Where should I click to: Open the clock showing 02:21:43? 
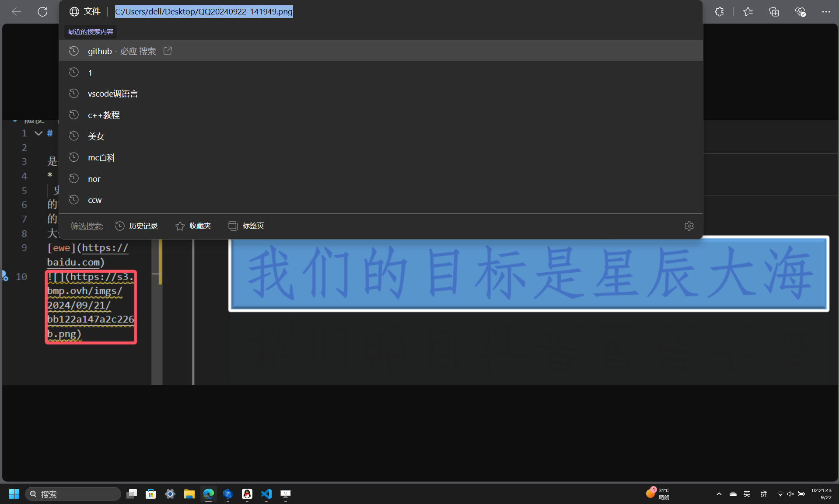(822, 494)
